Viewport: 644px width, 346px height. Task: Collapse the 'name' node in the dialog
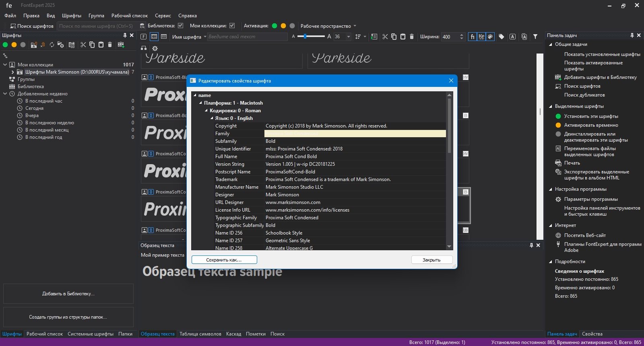195,95
